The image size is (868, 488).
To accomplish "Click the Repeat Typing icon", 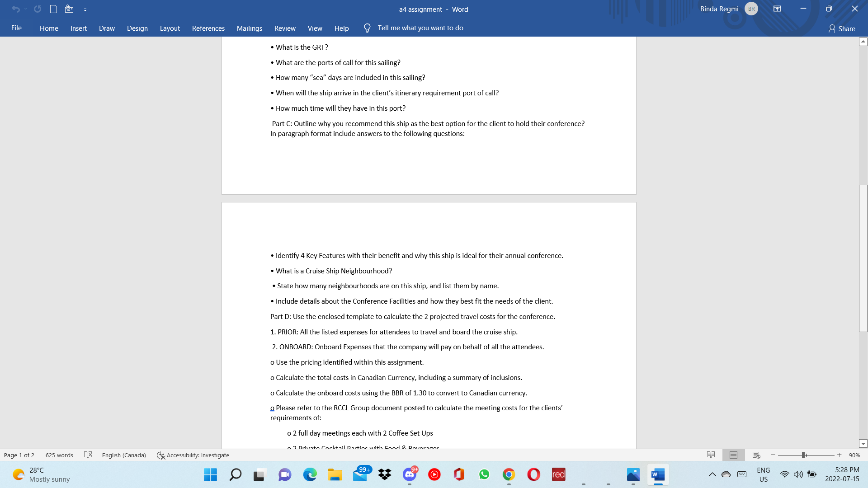I will 38,9.
